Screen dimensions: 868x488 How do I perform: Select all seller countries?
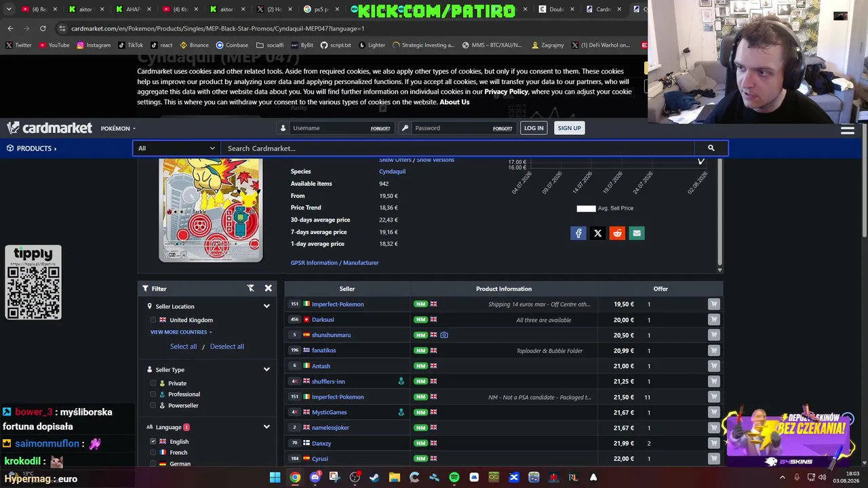[x=183, y=346]
